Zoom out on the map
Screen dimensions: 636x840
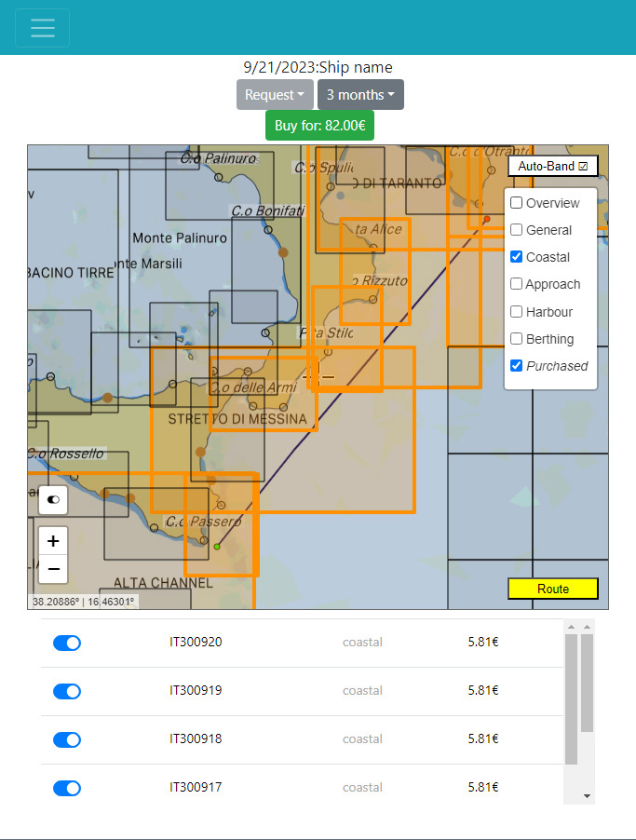[x=53, y=569]
